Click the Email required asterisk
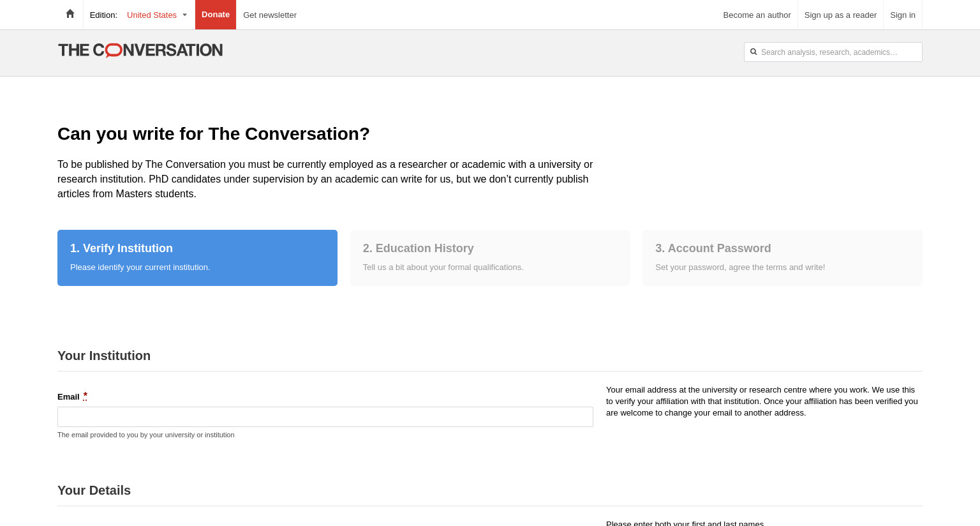Viewport: 980px width, 526px height. pyautogui.click(x=85, y=396)
